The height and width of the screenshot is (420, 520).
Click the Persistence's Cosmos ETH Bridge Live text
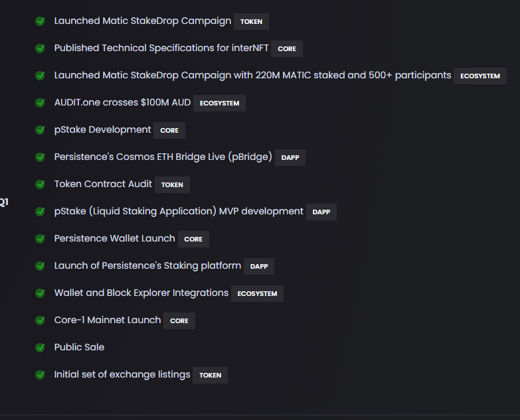pos(163,157)
